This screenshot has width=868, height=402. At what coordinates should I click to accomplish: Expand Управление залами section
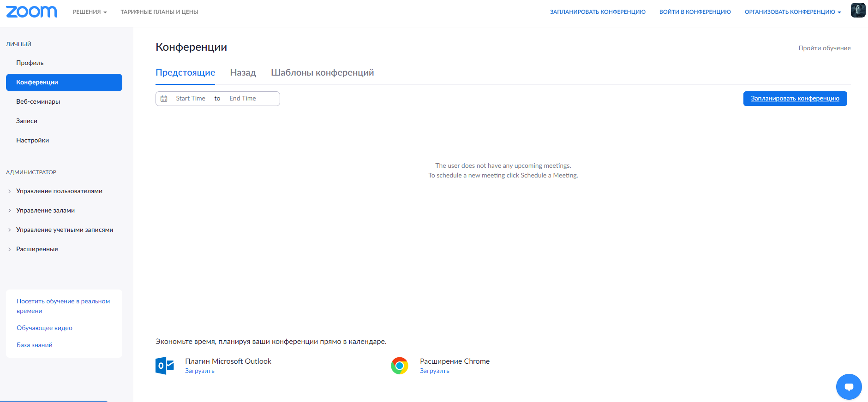click(x=45, y=210)
